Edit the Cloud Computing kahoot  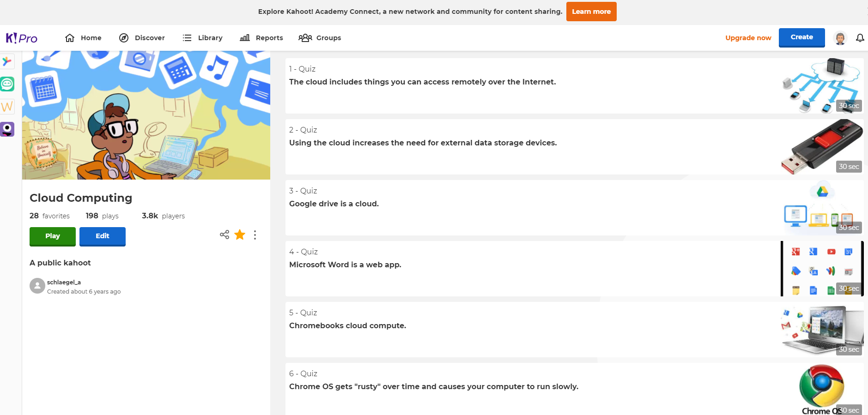103,236
